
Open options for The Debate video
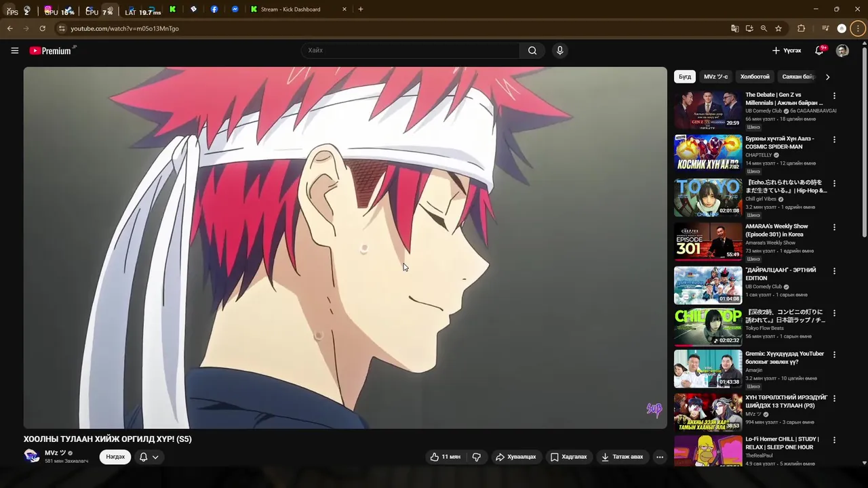pos(834,96)
